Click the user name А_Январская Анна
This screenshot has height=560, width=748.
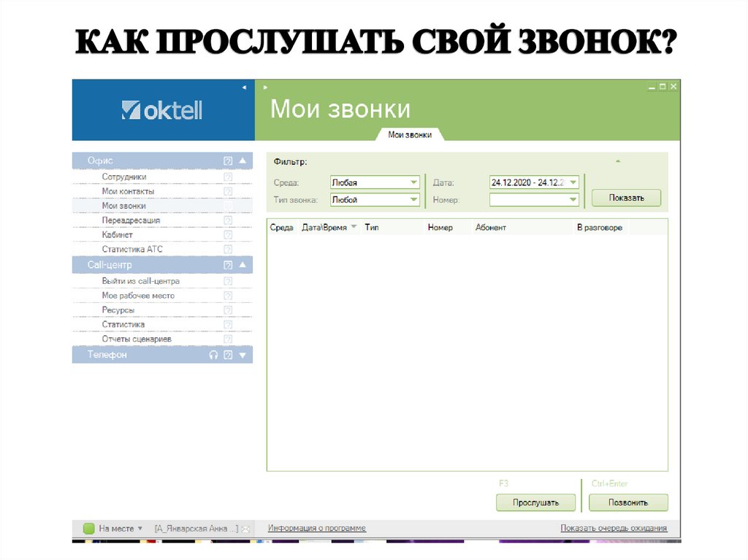click(196, 529)
